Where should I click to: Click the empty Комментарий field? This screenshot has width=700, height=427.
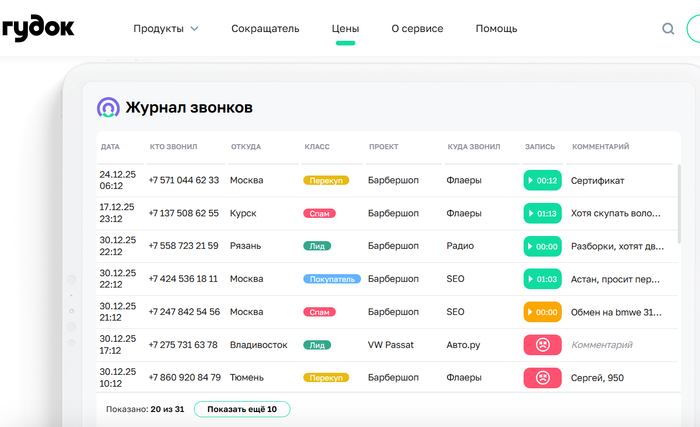602,345
